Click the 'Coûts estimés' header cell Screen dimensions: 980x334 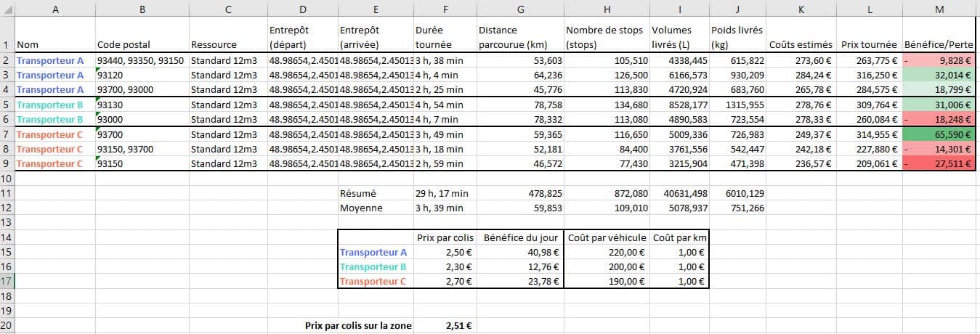[x=801, y=35]
